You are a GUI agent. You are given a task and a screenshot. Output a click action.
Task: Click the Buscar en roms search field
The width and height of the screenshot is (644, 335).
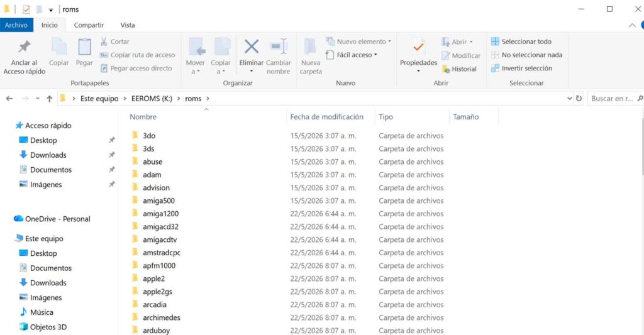(615, 99)
